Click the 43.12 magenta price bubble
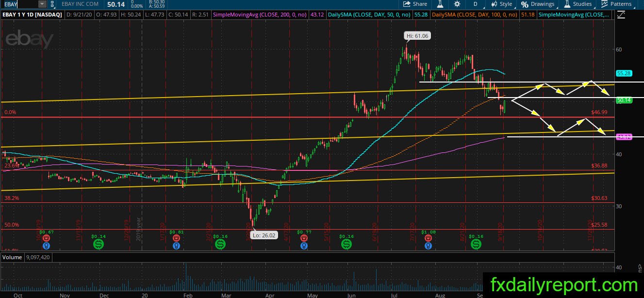This screenshot has height=298, width=644. 623,137
